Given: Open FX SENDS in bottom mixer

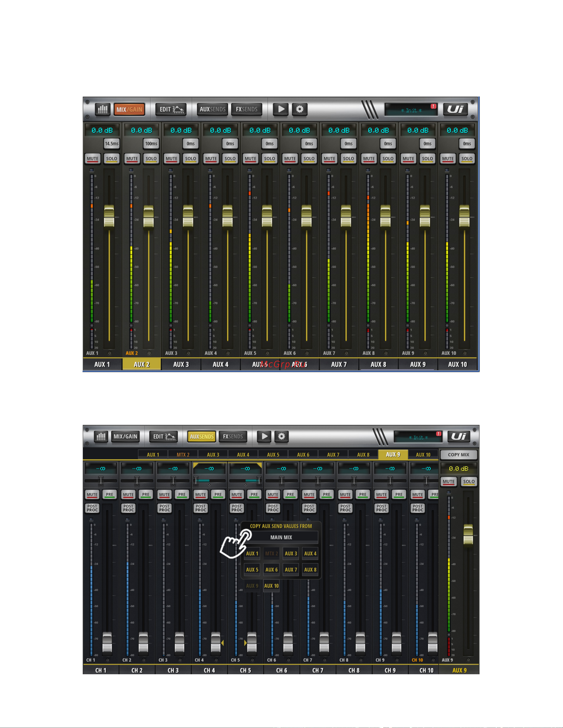Looking at the screenshot, I should (x=233, y=436).
